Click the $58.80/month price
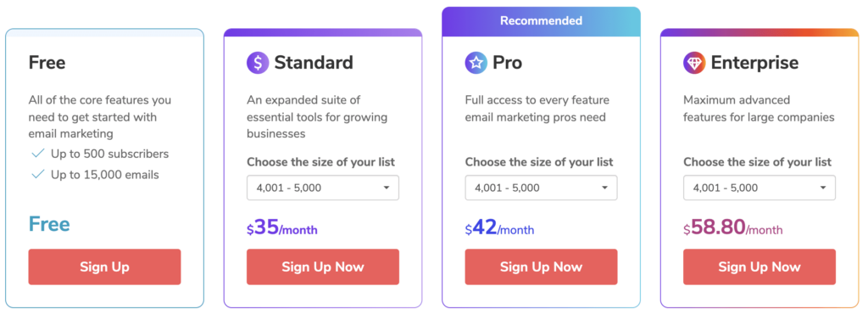 (x=733, y=227)
